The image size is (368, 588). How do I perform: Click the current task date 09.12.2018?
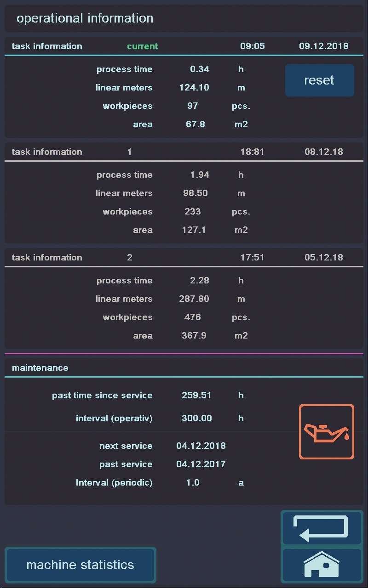click(323, 46)
